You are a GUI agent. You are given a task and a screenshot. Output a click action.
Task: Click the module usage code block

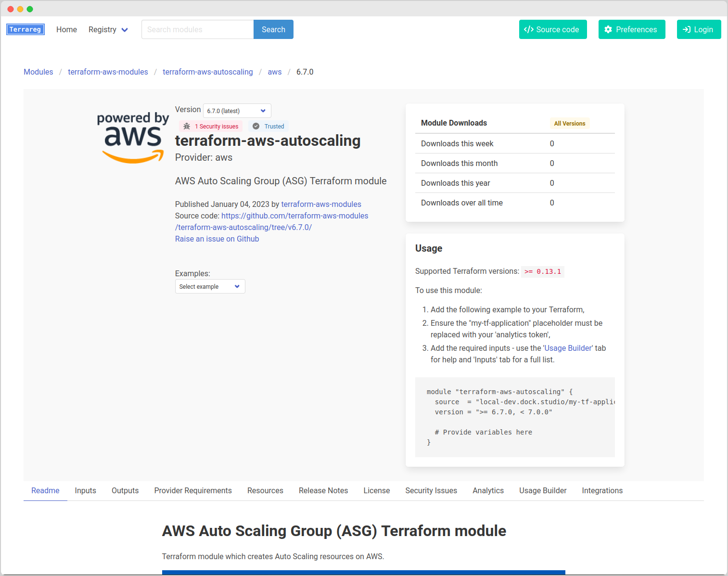(515, 417)
